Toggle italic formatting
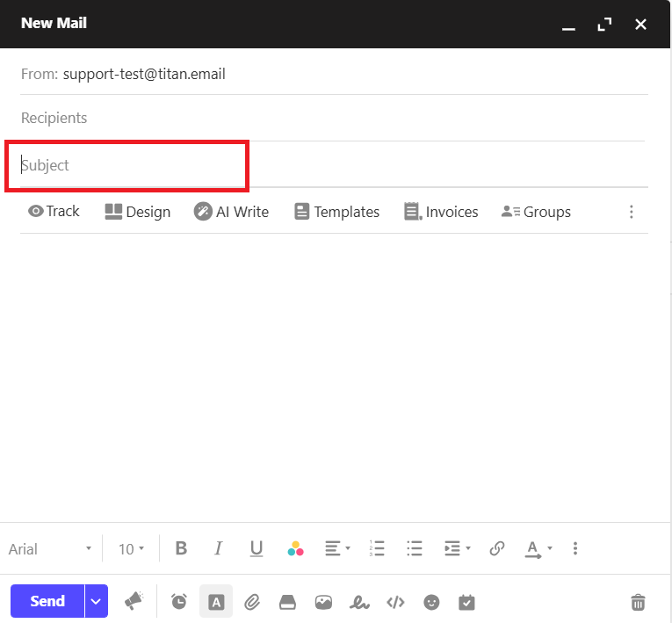Image resolution: width=672 pixels, height=623 pixels. 219,548
